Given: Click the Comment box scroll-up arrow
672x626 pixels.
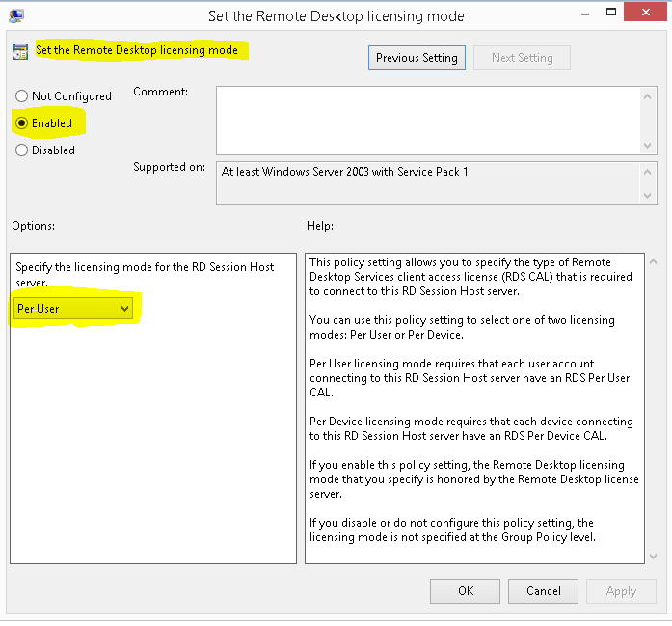Looking at the screenshot, I should 647,96.
